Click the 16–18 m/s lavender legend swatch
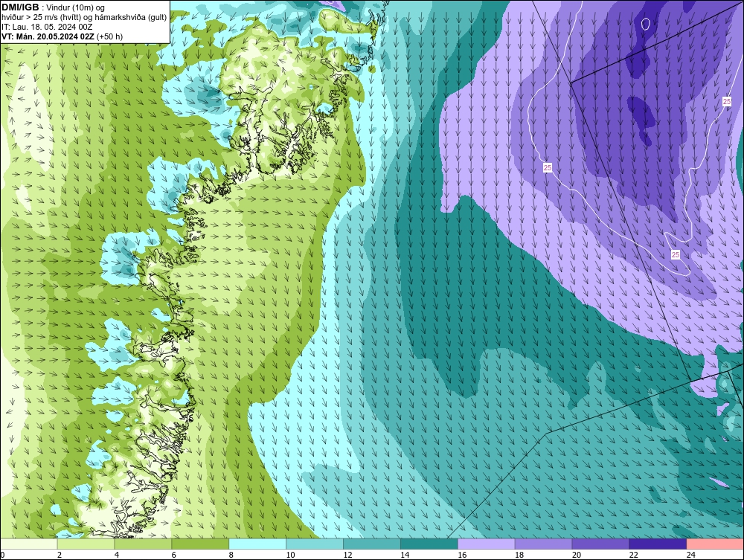Image resolution: width=744 pixels, height=560 pixels. [x=487, y=544]
